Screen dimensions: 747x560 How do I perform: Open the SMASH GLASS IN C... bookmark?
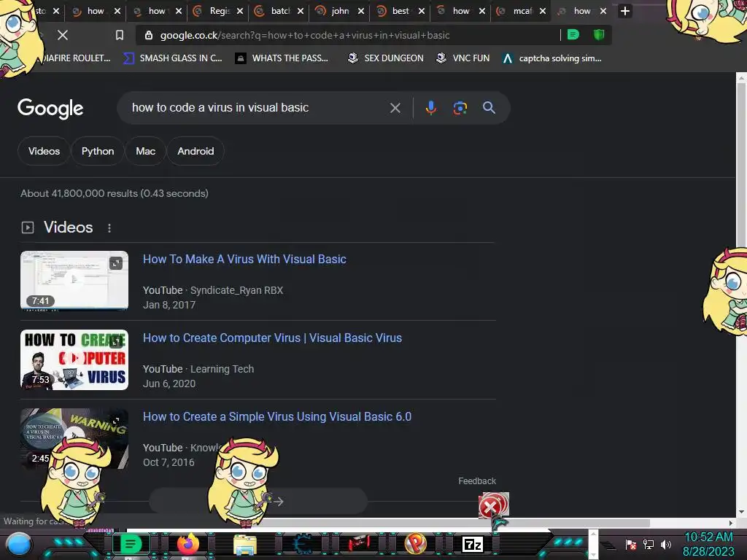(174, 58)
